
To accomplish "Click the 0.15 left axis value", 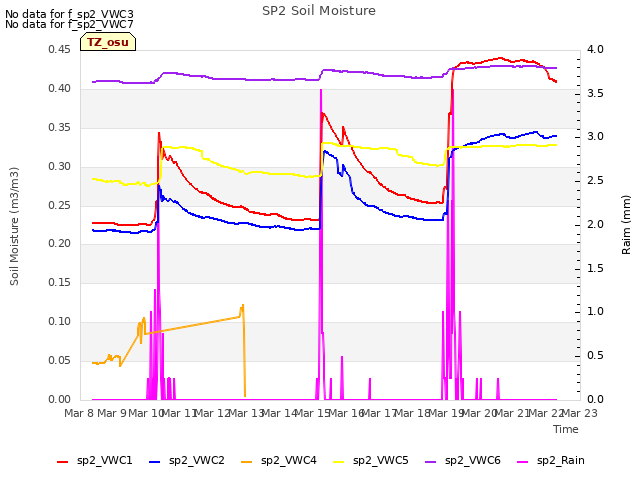I will pos(60,282).
